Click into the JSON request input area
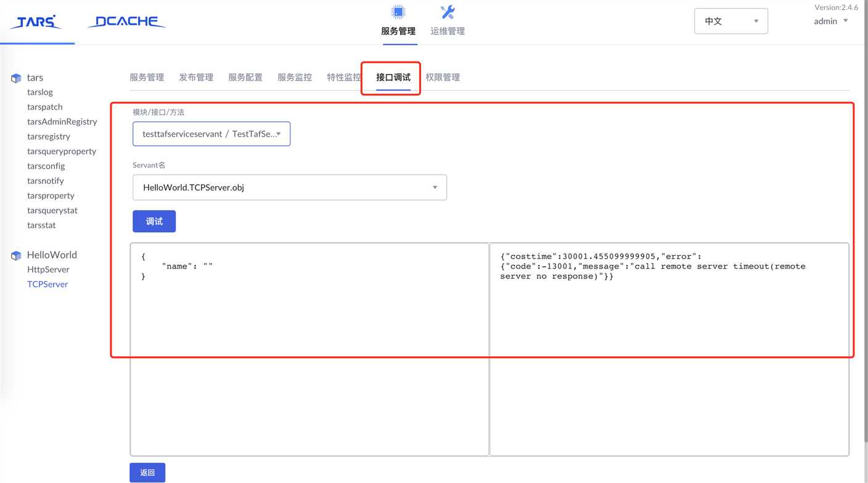The height and width of the screenshot is (483, 868). 309,349
